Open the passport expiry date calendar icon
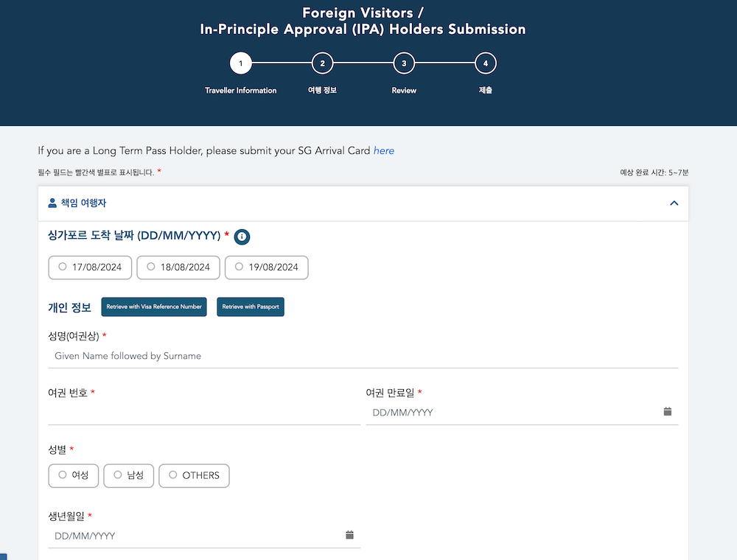 (x=668, y=412)
